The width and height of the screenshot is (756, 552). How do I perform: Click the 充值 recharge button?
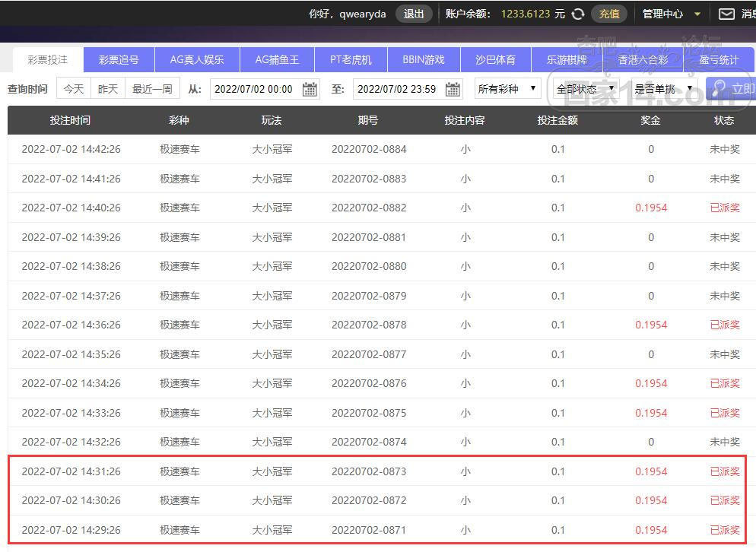pyautogui.click(x=609, y=14)
